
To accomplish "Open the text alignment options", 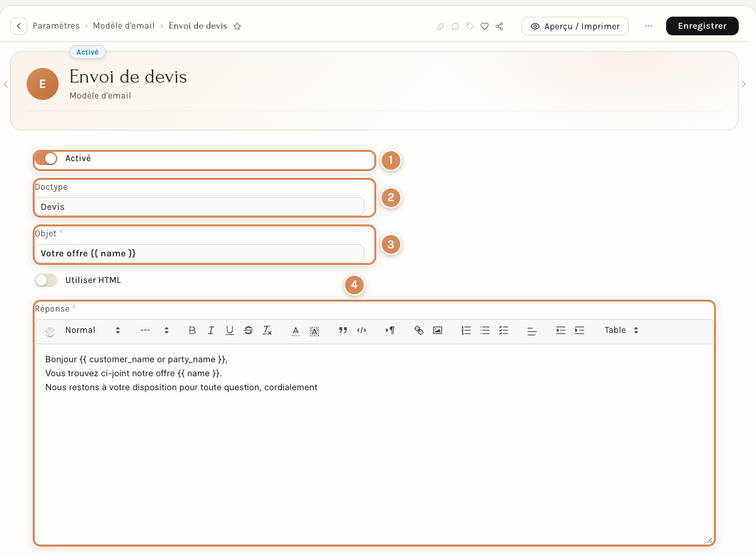I will [532, 331].
